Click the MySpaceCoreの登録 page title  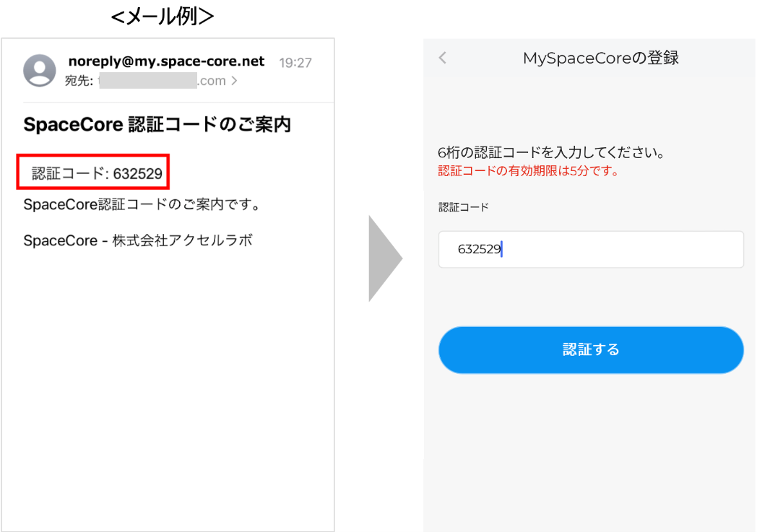600,58
